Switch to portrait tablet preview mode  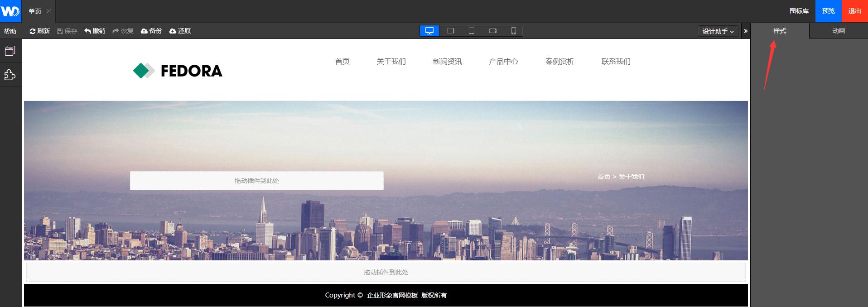[x=471, y=31]
